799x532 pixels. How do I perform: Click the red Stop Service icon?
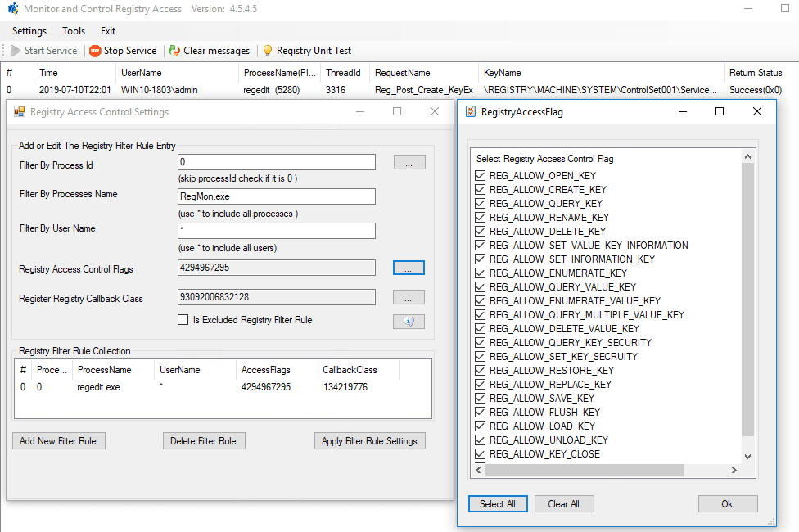95,51
